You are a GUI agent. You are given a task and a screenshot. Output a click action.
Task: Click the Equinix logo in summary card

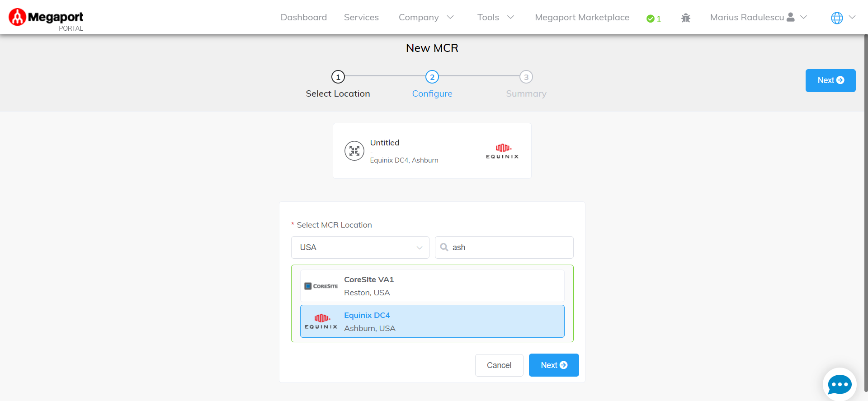click(x=502, y=151)
